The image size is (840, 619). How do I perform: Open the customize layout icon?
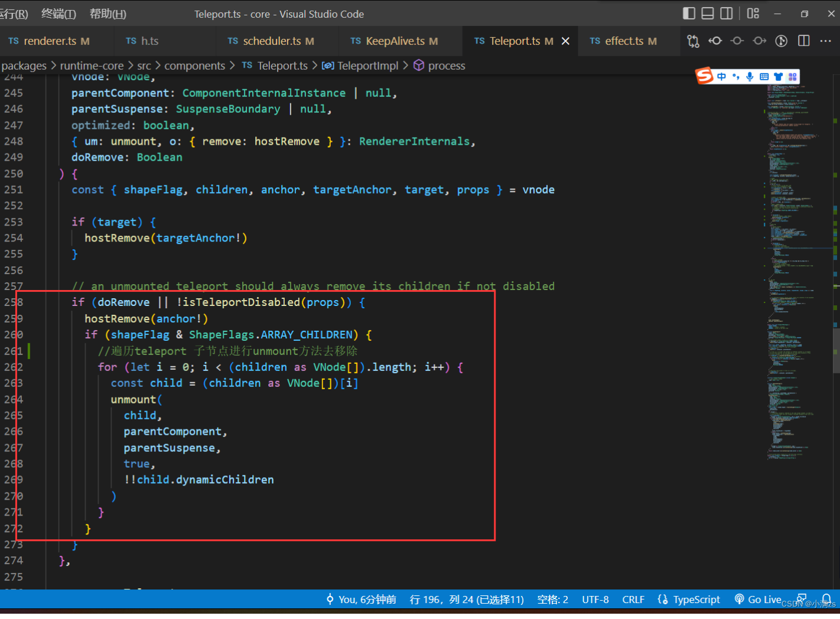point(753,14)
